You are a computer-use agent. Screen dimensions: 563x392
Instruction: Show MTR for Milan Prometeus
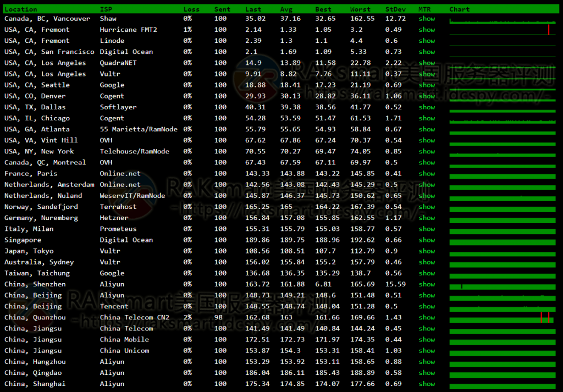pyautogui.click(x=427, y=229)
